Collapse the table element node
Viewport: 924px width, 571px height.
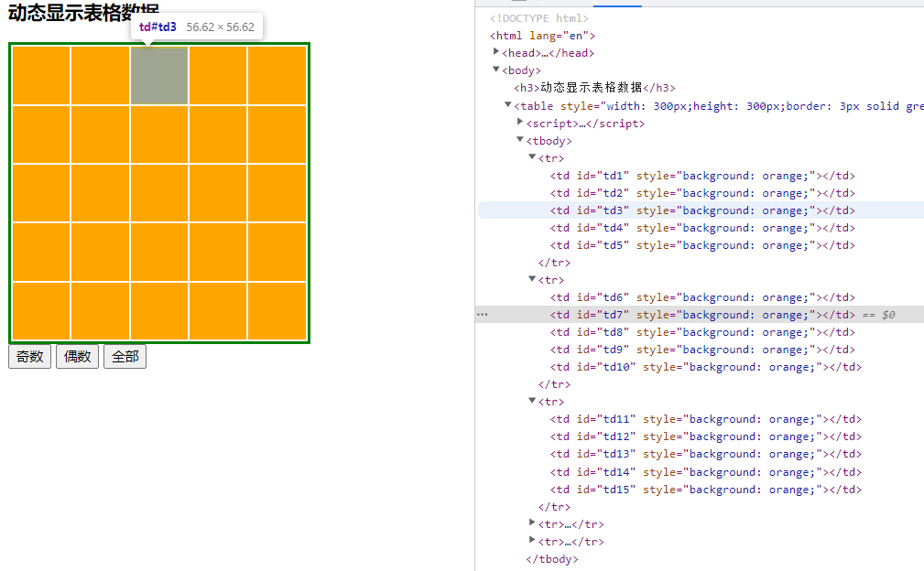point(508,105)
